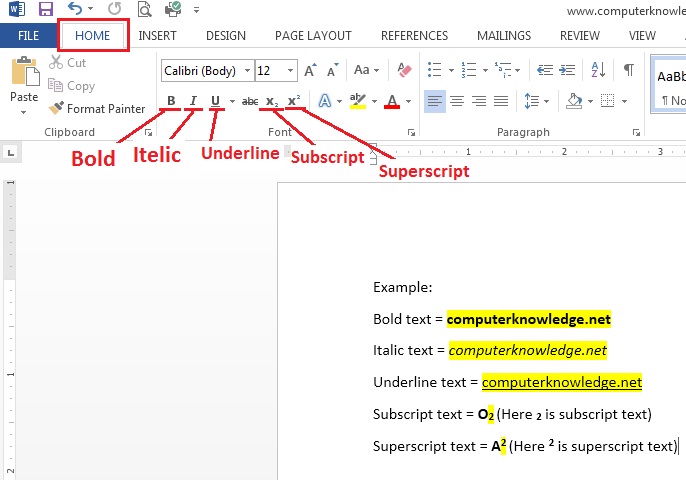The height and width of the screenshot is (480, 686).
Task: Open the REVIEW tab
Action: [x=580, y=35]
